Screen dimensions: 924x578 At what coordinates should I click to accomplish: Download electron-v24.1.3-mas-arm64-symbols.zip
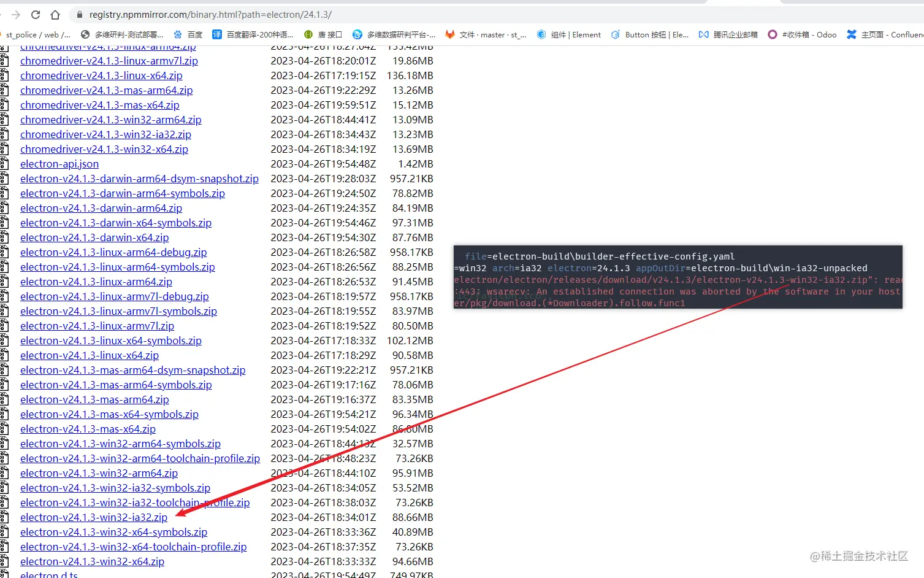coord(116,385)
